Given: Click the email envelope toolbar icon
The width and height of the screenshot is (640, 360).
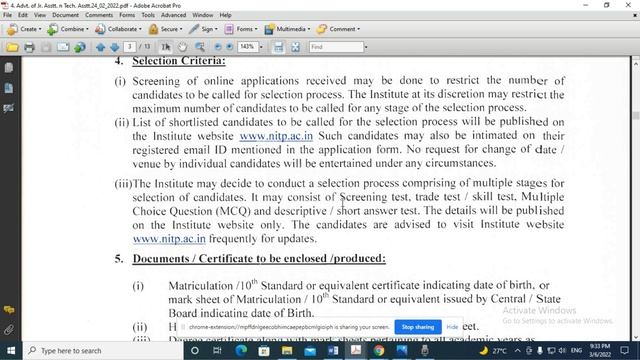Looking at the screenshot, I should 63,47.
